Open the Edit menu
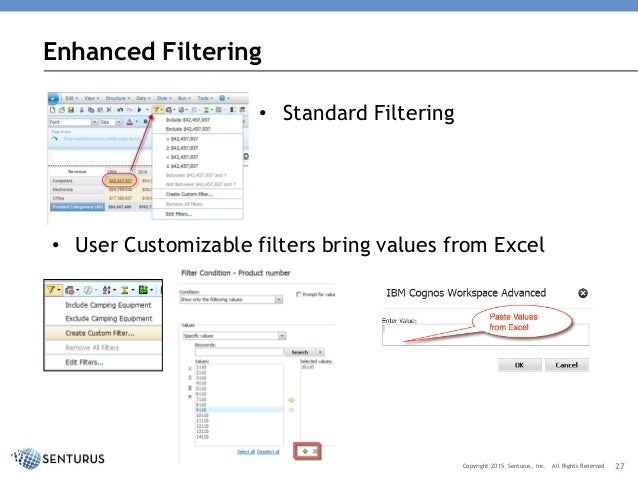The width and height of the screenshot is (638, 479). [x=72, y=98]
